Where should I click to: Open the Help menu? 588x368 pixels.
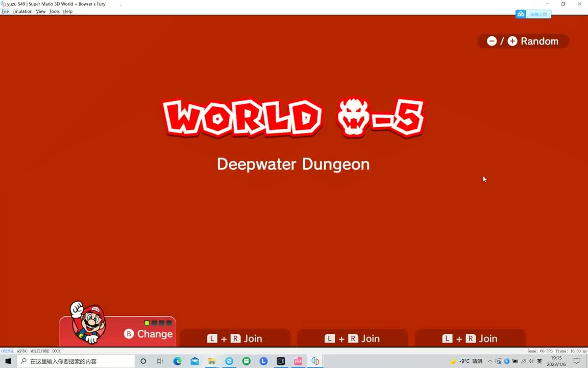[67, 11]
